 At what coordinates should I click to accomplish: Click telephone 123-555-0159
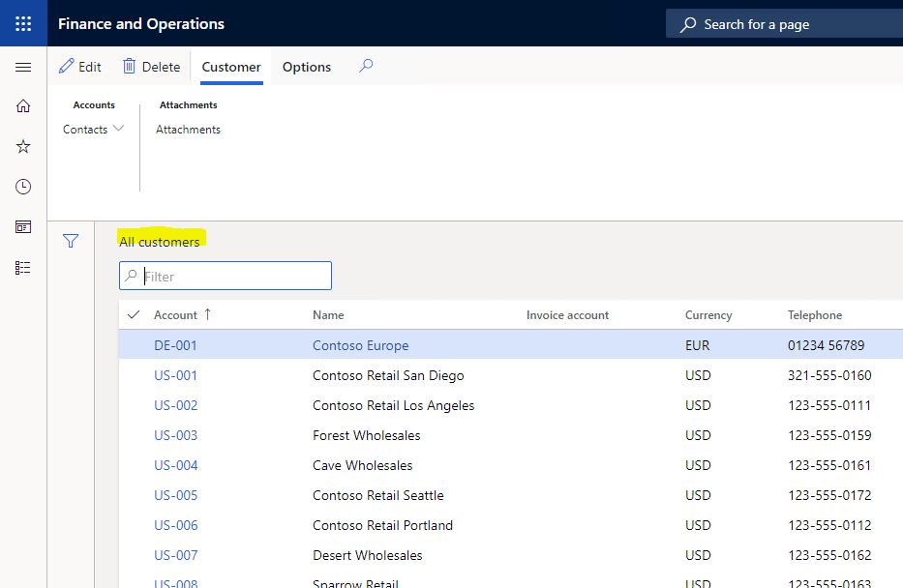829,435
